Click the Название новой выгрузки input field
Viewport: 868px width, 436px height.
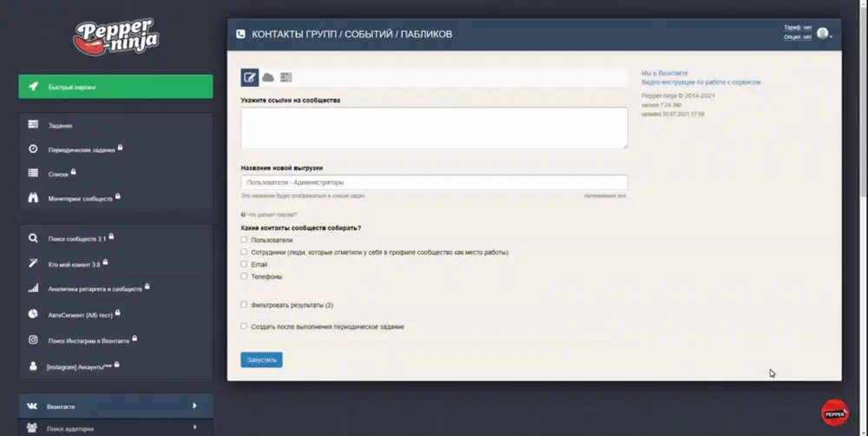434,182
